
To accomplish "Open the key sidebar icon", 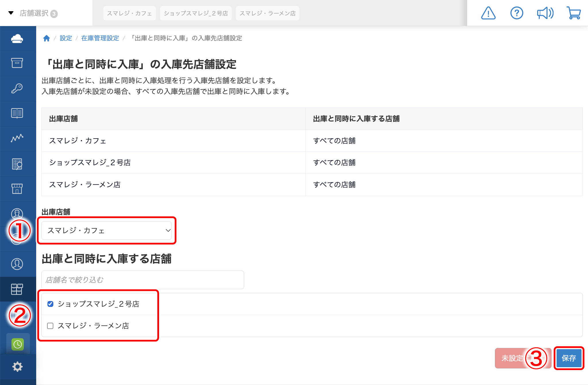I will click(x=17, y=88).
